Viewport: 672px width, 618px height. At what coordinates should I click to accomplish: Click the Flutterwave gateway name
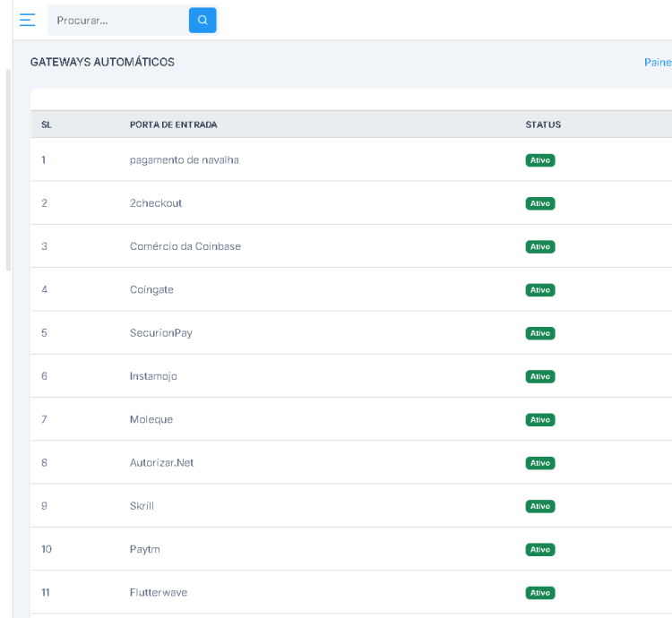click(x=158, y=592)
